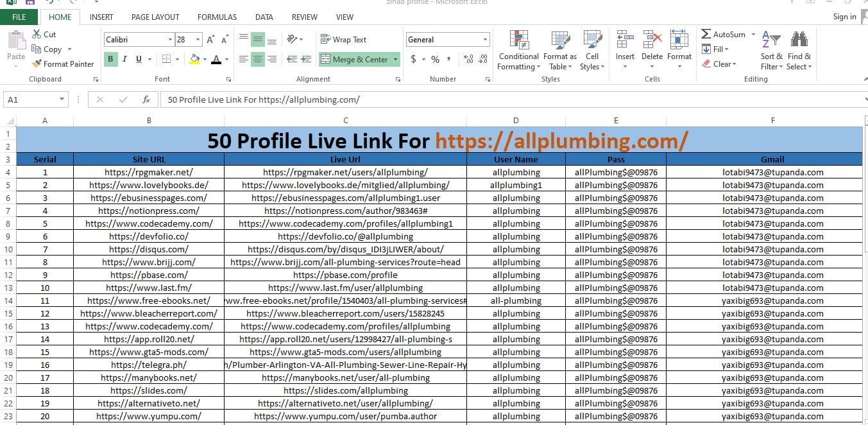Click the Sign in link
The width and height of the screenshot is (868, 425).
pyautogui.click(x=844, y=17)
